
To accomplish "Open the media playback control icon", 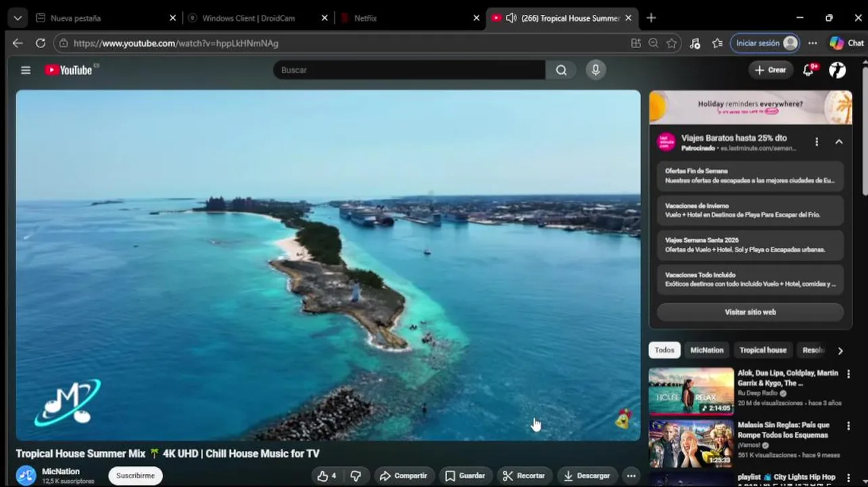I will tap(695, 43).
